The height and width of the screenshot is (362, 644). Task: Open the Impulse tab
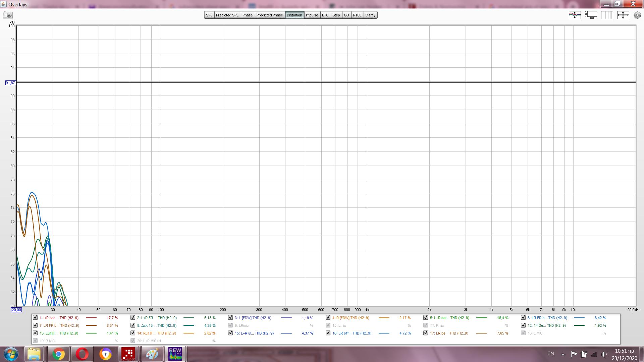tap(312, 15)
